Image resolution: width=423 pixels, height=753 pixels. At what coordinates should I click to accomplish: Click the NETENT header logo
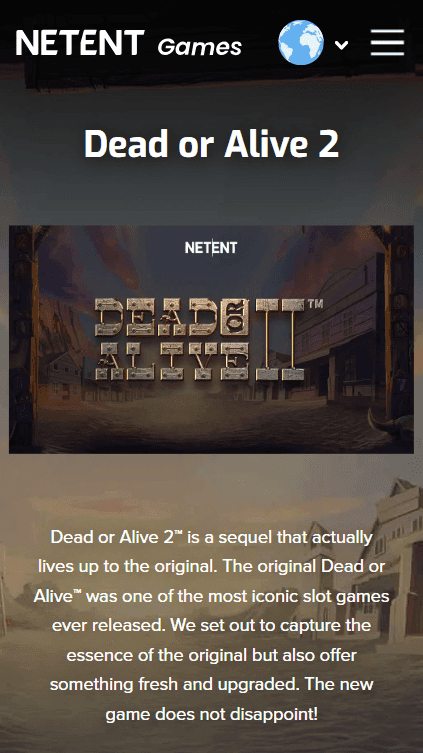(x=80, y=43)
